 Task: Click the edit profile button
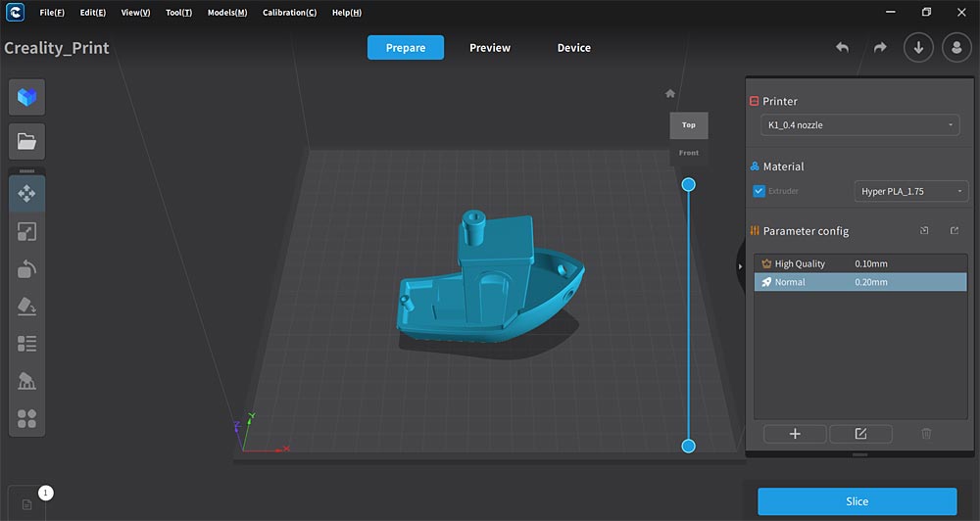coord(860,434)
